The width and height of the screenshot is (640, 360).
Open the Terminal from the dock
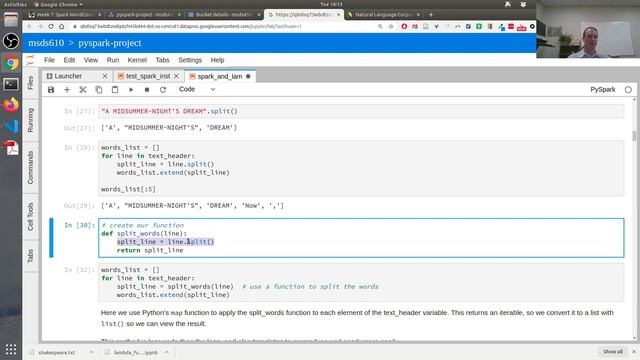(x=11, y=84)
